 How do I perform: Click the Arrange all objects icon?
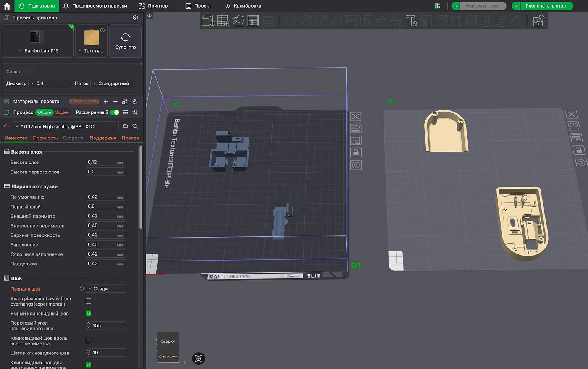[x=253, y=21]
